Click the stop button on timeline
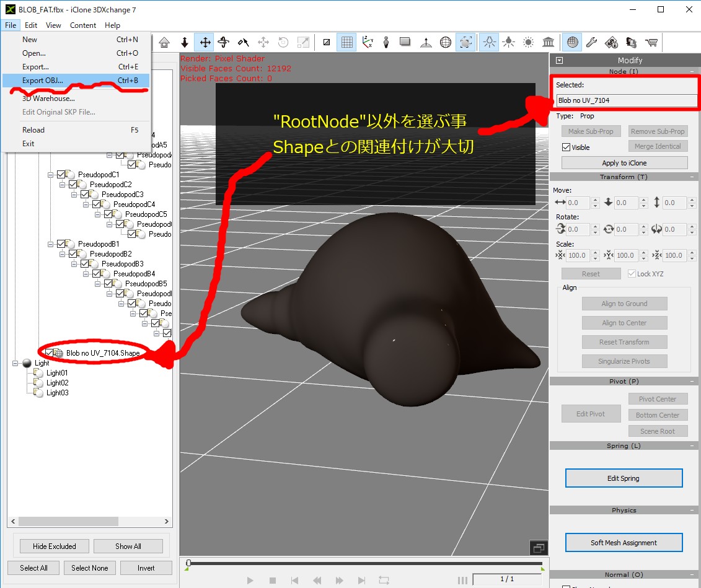 point(272,581)
